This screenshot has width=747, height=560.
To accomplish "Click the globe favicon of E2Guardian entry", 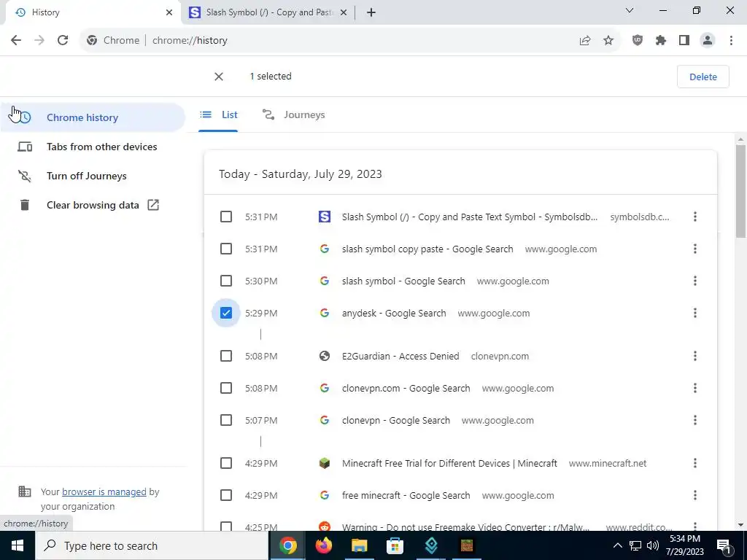I will (x=325, y=356).
